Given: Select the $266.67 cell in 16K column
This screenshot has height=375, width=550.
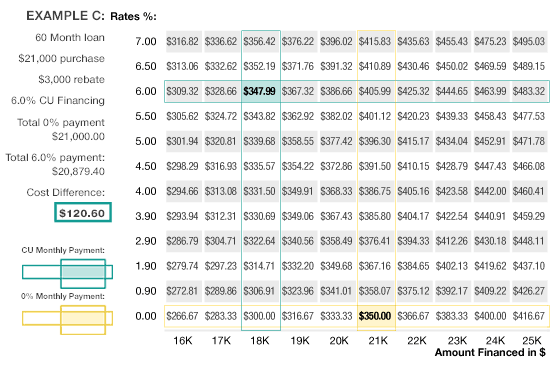Looking at the screenshot, I should tap(182, 316).
